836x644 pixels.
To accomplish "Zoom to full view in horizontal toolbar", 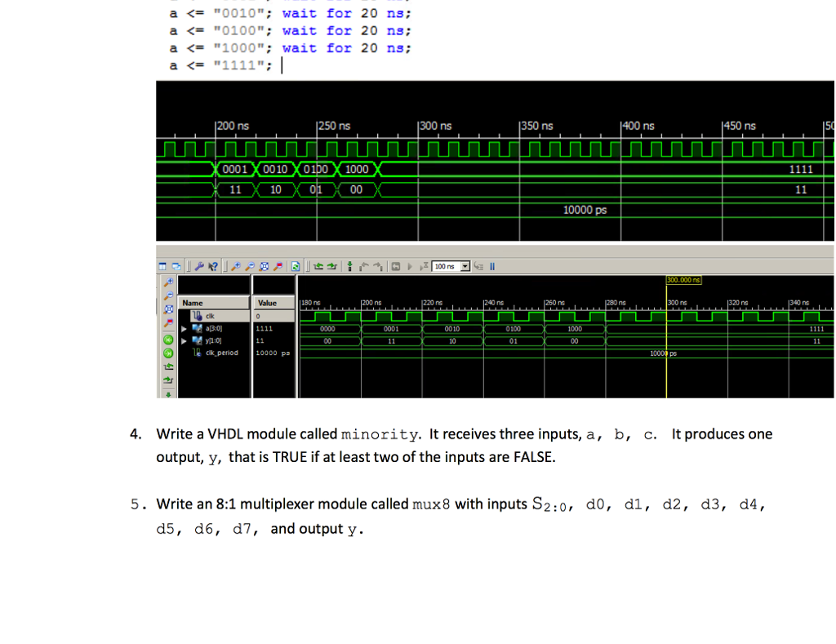I will [x=264, y=266].
